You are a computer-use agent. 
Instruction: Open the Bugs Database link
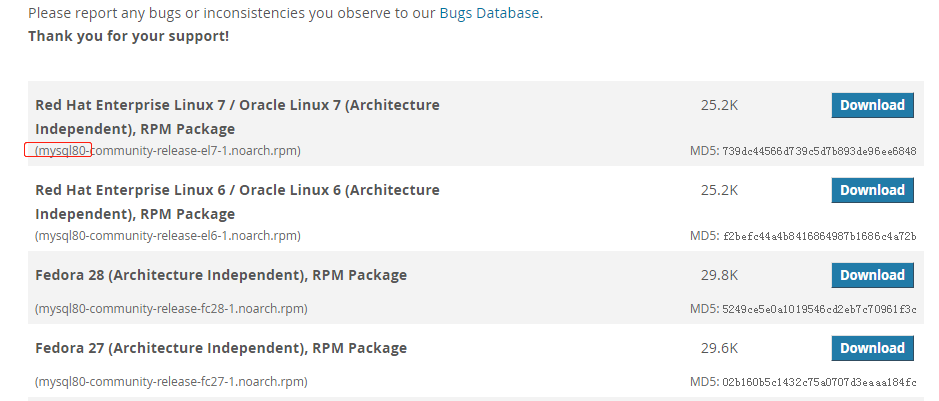489,13
